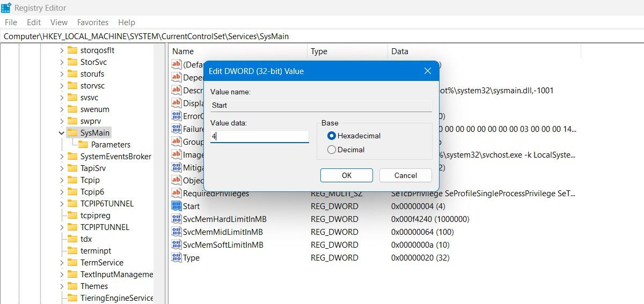
Task: Click the terminpt folder icon
Action: click(72, 251)
